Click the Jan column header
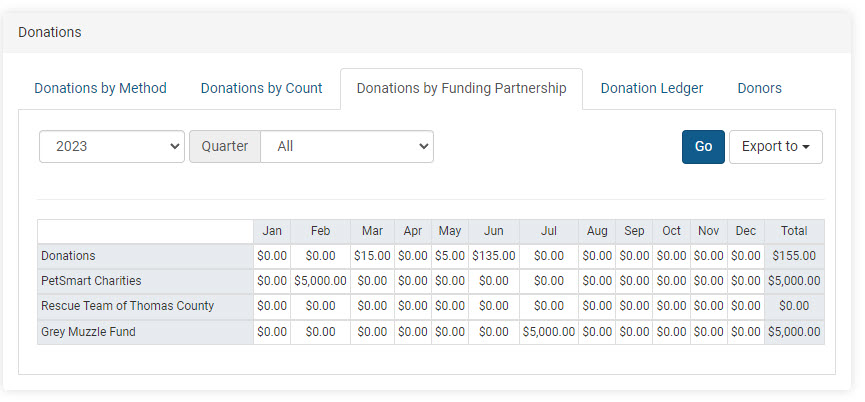Image resolution: width=865 pixels, height=402 pixels. click(x=272, y=231)
